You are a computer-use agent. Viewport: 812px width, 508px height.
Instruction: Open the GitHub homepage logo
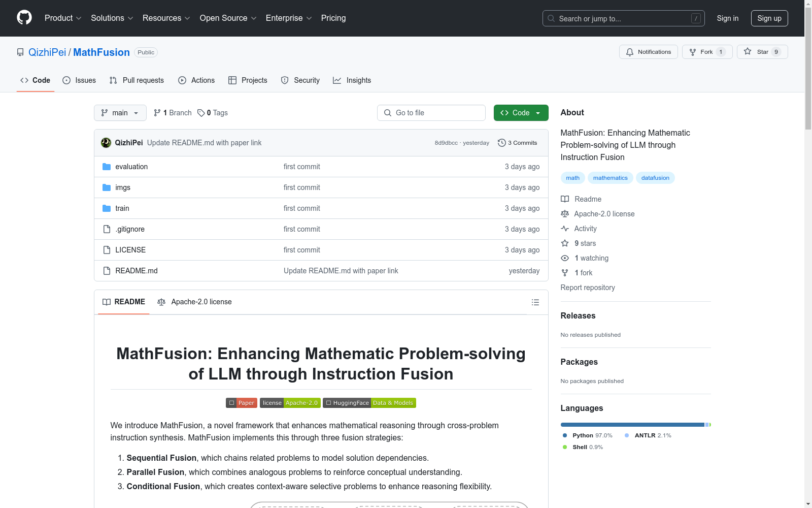tap(24, 18)
